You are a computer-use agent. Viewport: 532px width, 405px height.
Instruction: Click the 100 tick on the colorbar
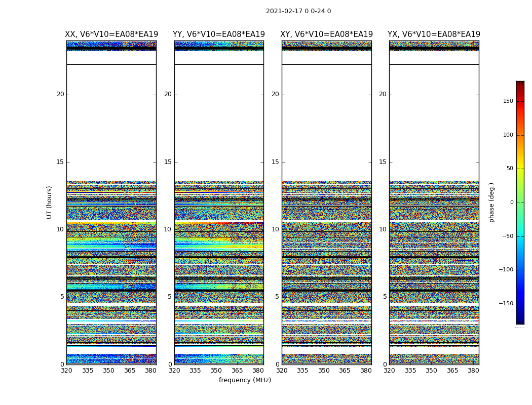click(508, 135)
